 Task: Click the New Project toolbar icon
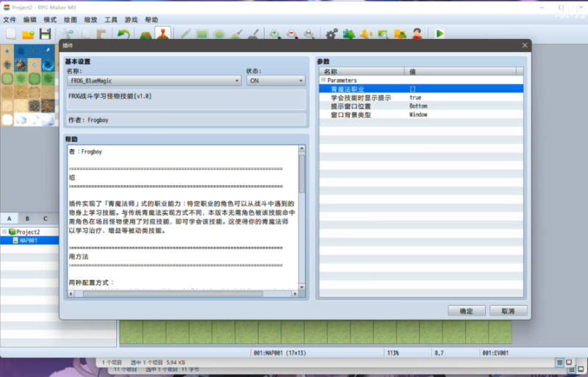pos(11,34)
